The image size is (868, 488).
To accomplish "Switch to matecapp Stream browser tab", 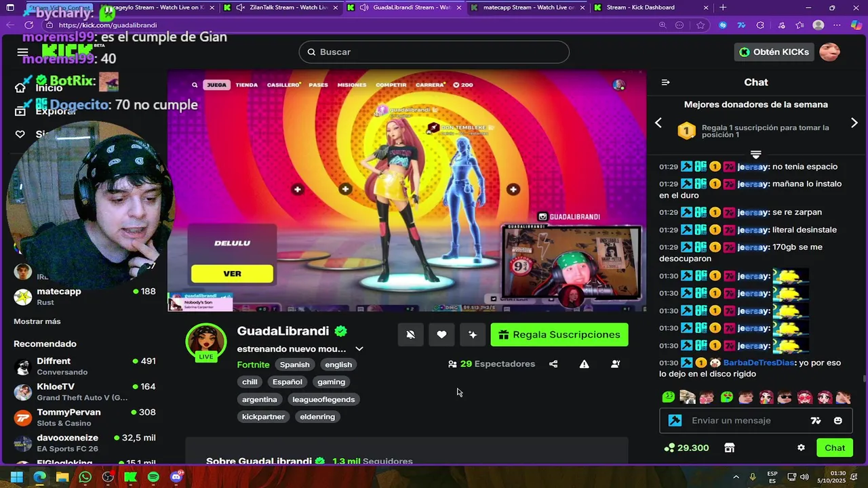I will tap(528, 7).
